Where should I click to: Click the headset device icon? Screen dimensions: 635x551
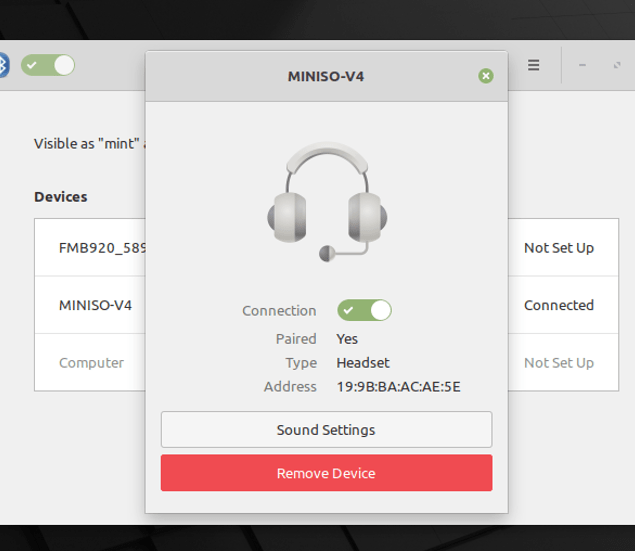pyautogui.click(x=327, y=202)
